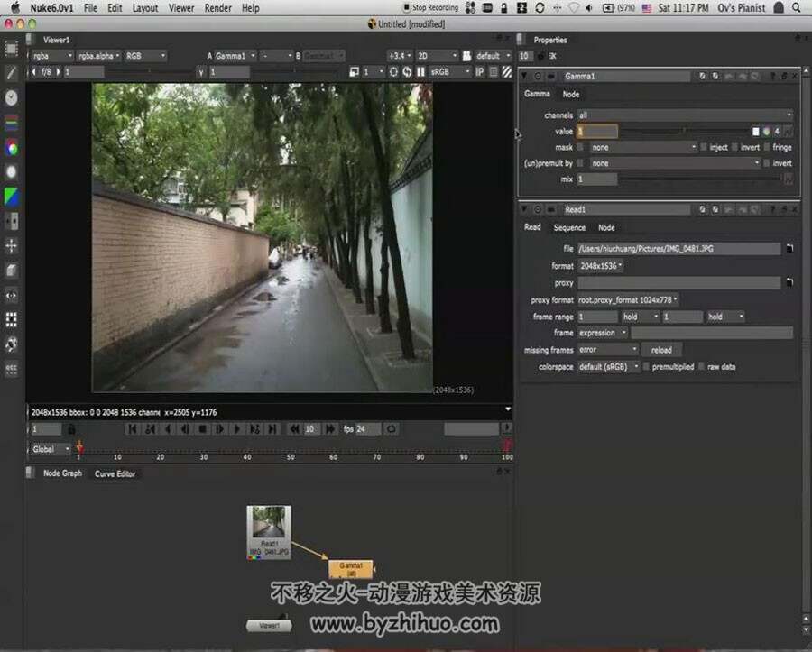Open the viewer sRGB lookup dropdown
The image size is (812, 652).
click(450, 71)
